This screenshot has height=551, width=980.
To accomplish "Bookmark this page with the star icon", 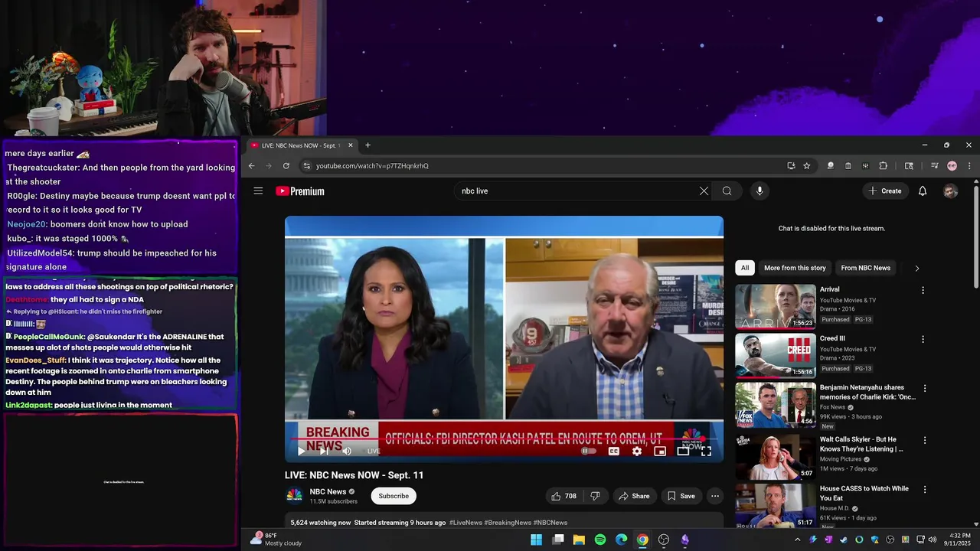I will 806,165.
